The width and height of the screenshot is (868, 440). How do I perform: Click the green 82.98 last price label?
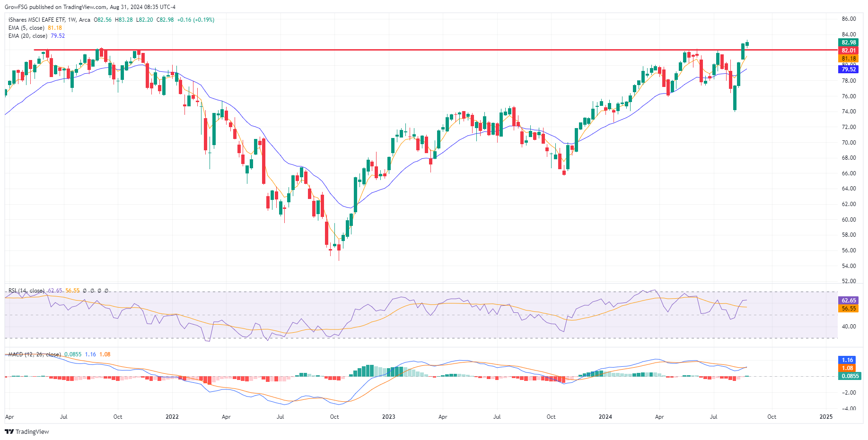[849, 43]
